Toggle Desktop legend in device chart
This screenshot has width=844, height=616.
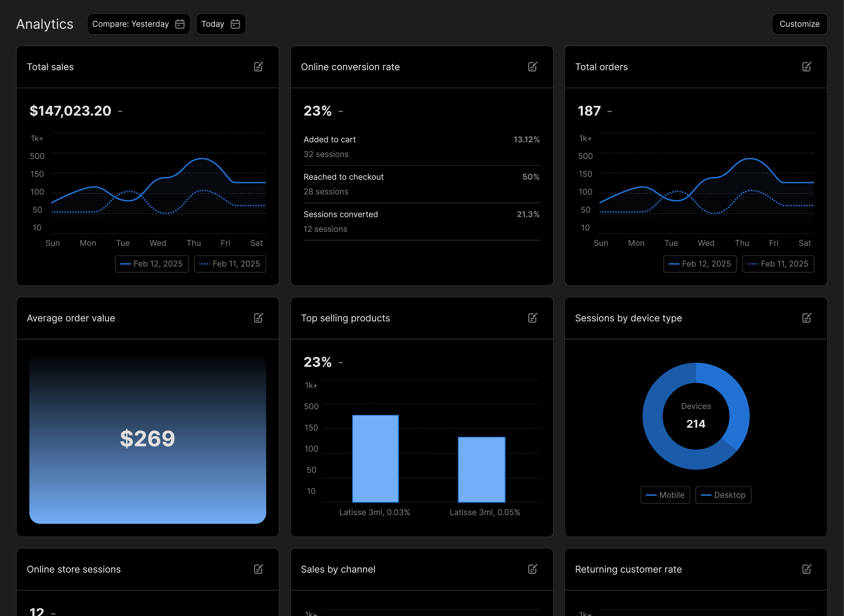click(723, 495)
